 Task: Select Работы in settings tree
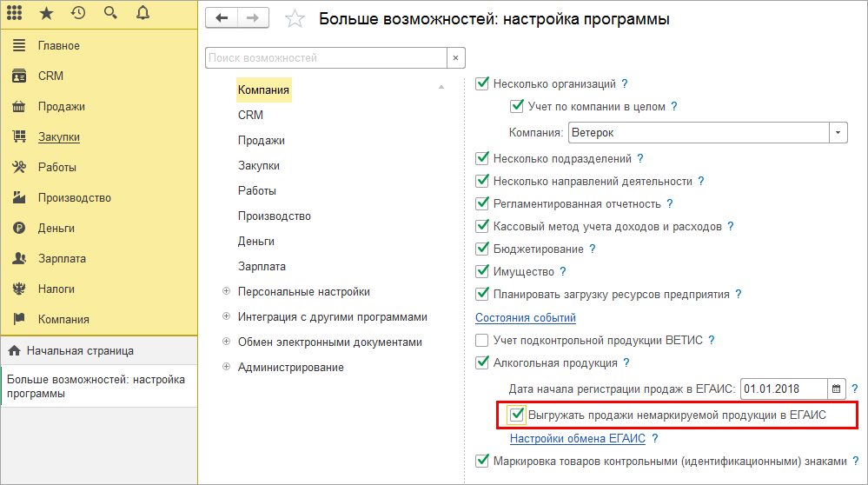click(257, 191)
